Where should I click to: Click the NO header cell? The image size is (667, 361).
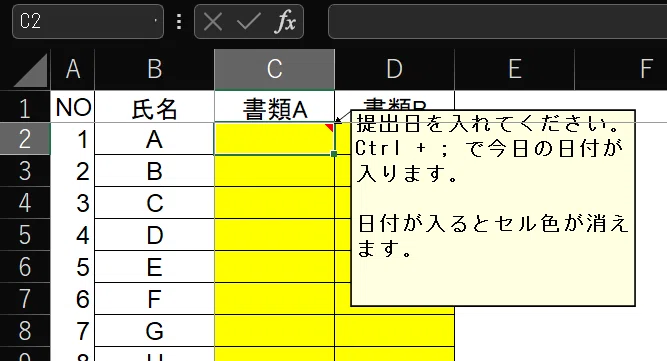[73, 107]
